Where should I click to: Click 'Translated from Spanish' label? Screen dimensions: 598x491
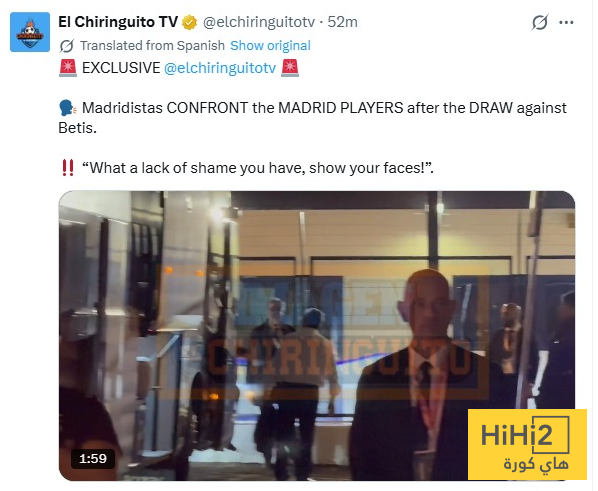tap(152, 46)
